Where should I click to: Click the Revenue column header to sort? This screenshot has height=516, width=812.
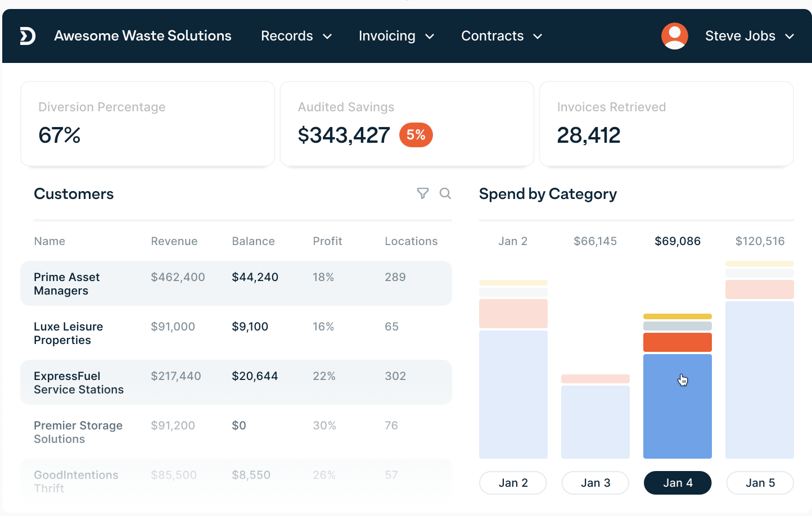(x=174, y=241)
